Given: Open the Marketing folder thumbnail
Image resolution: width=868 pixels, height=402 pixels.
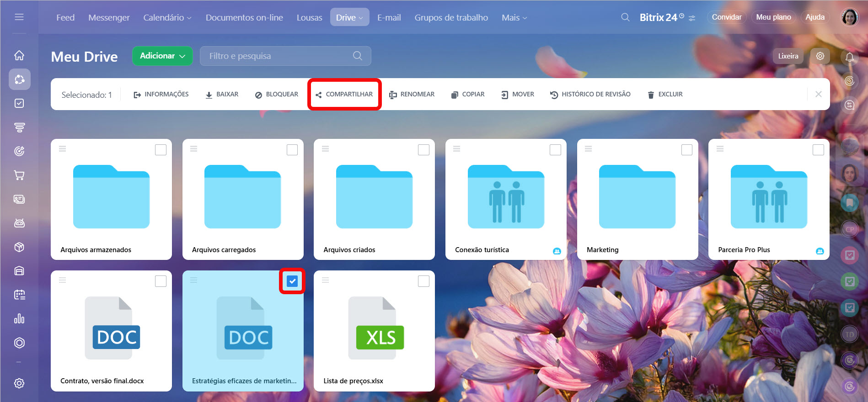Looking at the screenshot, I should coord(637,197).
